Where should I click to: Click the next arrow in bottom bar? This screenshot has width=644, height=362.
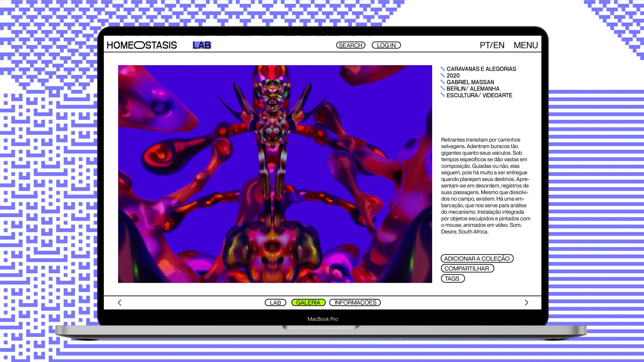pos(526,303)
